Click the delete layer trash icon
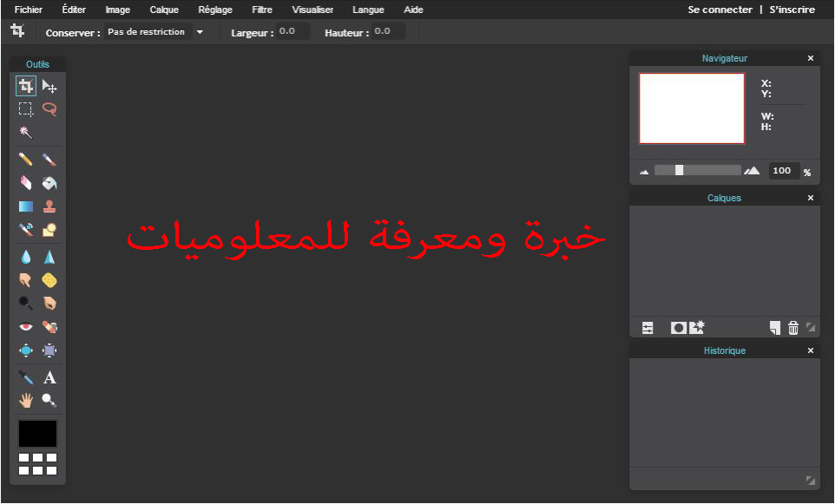The width and height of the screenshot is (835, 504). pyautogui.click(x=793, y=328)
